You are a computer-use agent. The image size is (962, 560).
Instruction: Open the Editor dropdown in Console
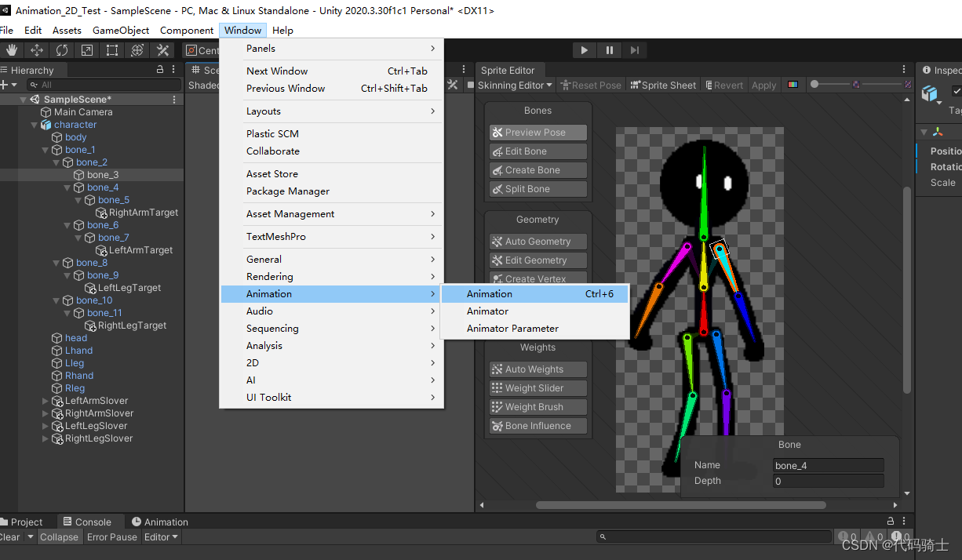[161, 537]
